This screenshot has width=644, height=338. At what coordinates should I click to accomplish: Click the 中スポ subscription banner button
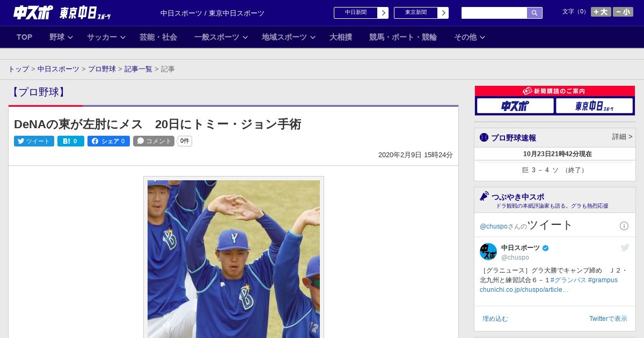(x=515, y=106)
